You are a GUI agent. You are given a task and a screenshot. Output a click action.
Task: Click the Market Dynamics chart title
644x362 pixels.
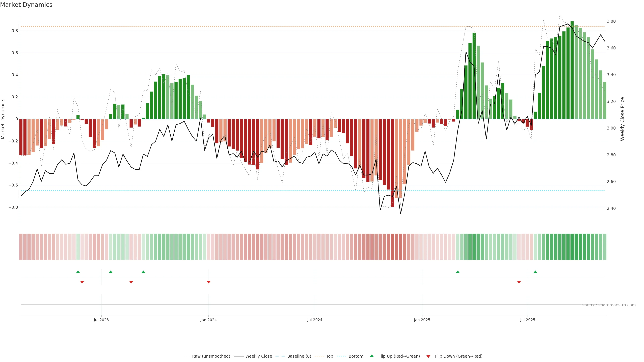(x=26, y=5)
